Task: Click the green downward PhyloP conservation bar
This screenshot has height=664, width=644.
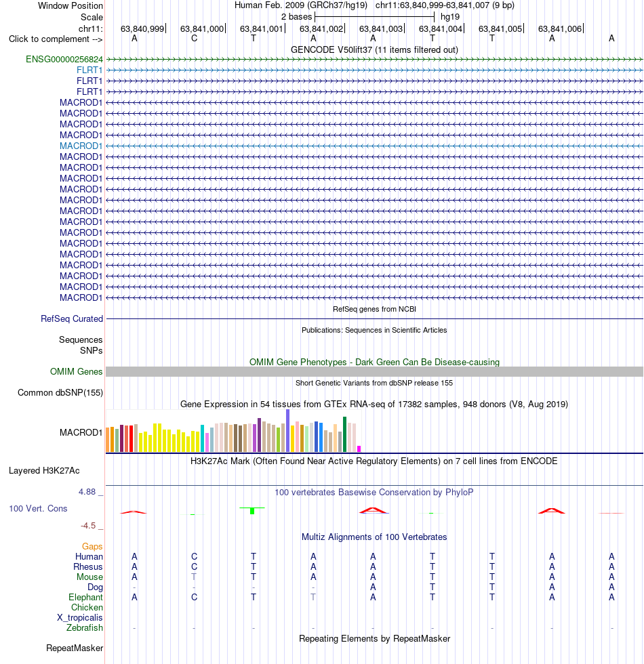Action: (x=252, y=511)
